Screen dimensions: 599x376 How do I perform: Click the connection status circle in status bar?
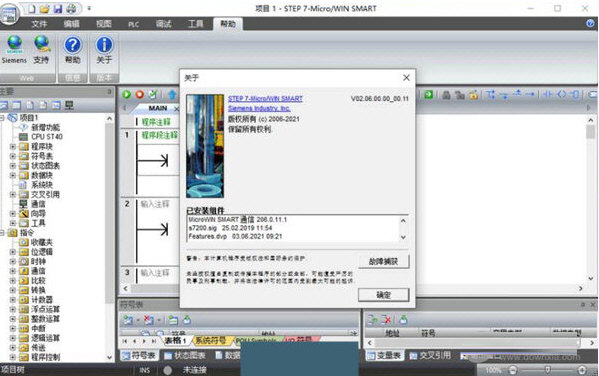[167, 370]
